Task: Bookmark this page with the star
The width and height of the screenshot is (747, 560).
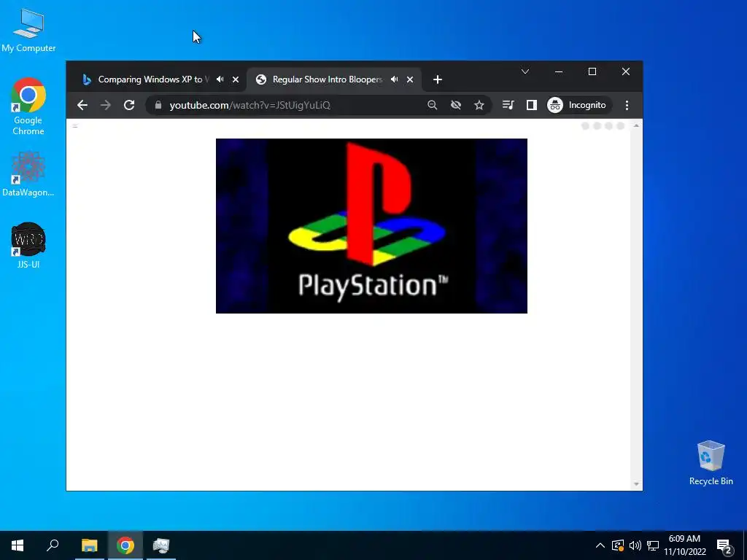Action: (x=479, y=105)
